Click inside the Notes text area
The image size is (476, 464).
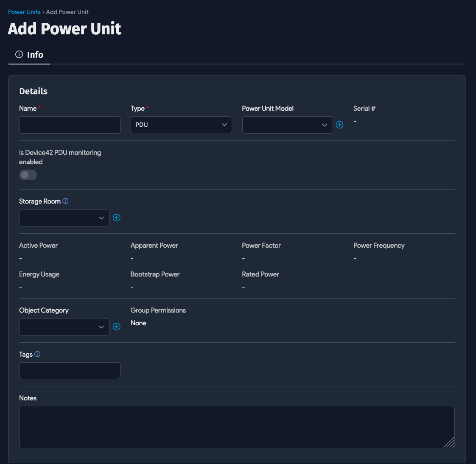237,427
